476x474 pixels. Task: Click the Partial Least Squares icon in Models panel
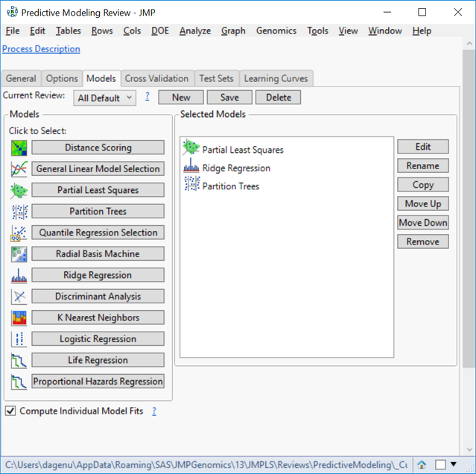click(x=19, y=190)
